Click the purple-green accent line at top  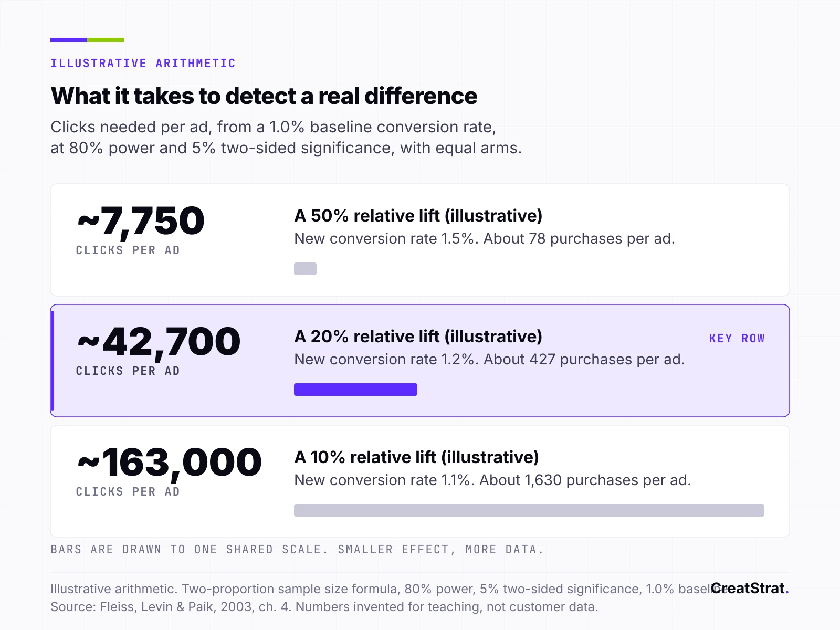(x=87, y=40)
